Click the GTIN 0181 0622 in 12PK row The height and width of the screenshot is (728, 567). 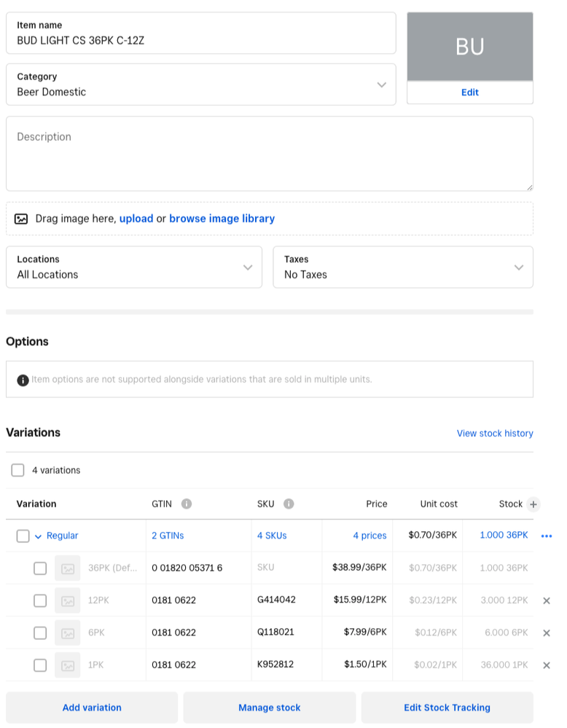tap(173, 600)
